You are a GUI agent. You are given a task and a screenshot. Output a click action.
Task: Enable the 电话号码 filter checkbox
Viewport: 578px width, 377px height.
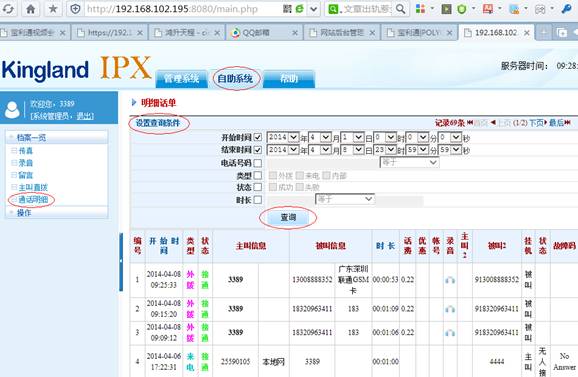pyautogui.click(x=258, y=163)
